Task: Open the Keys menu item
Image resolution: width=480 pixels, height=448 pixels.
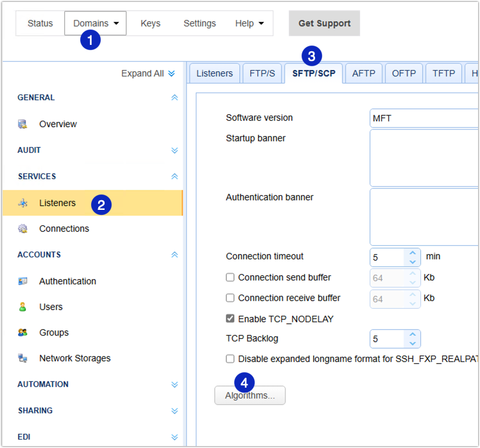Action: point(150,23)
